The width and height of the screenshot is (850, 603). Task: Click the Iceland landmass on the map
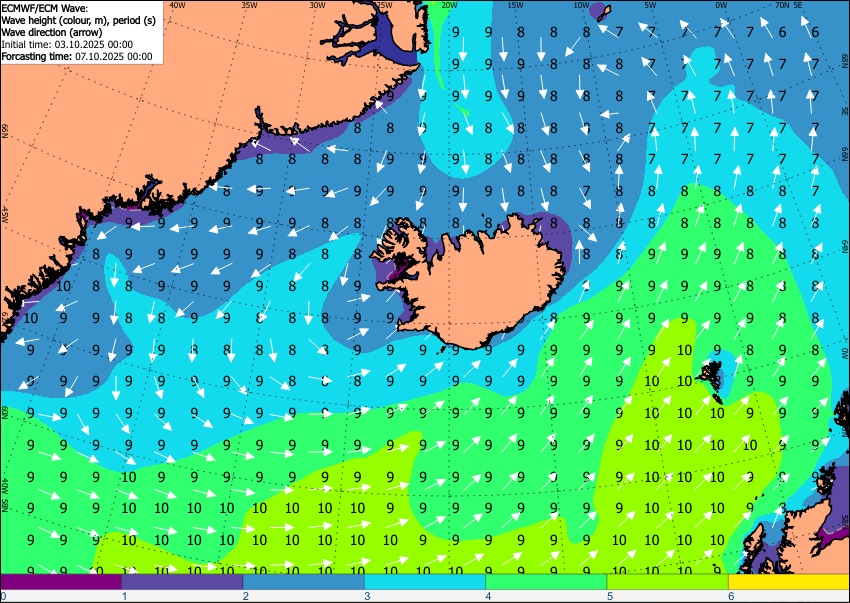click(x=482, y=287)
